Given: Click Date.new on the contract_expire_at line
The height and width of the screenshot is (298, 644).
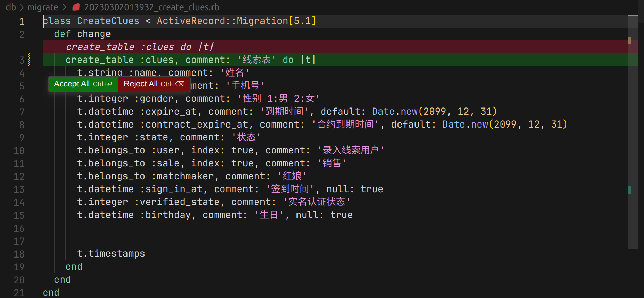Looking at the screenshot, I should pyautogui.click(x=465, y=125).
